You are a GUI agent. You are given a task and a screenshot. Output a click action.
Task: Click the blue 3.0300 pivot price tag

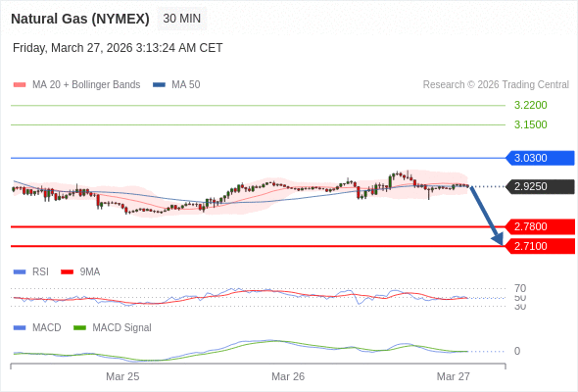[539, 158]
